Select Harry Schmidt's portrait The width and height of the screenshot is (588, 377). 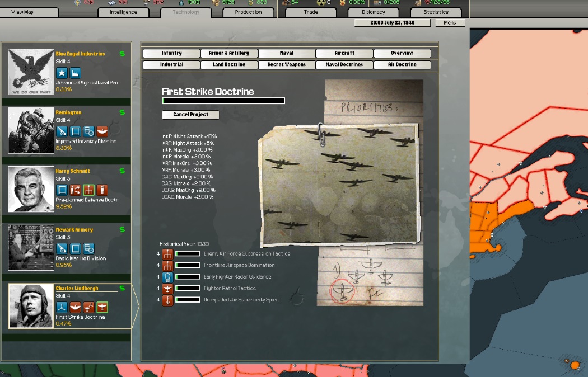coord(31,189)
